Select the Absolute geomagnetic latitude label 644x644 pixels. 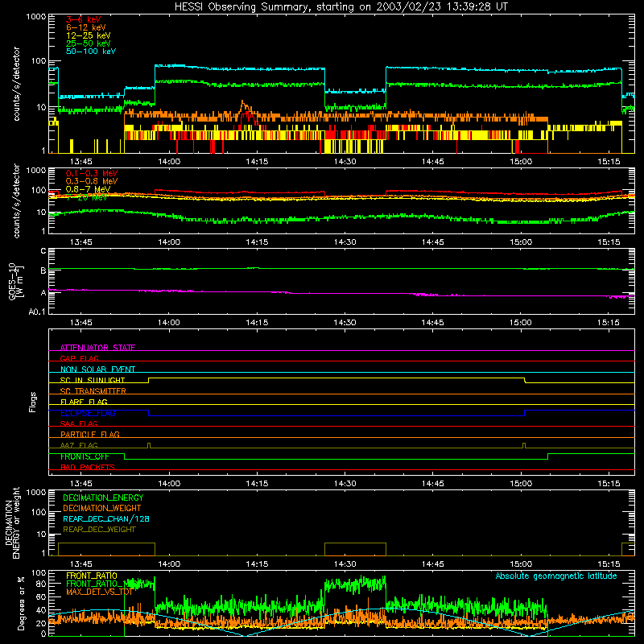tap(556, 576)
